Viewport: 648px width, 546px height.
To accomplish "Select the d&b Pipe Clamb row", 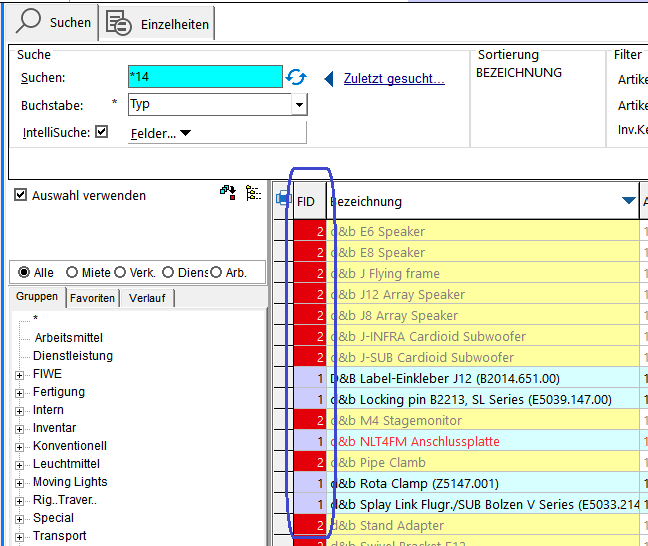I will coord(483,463).
